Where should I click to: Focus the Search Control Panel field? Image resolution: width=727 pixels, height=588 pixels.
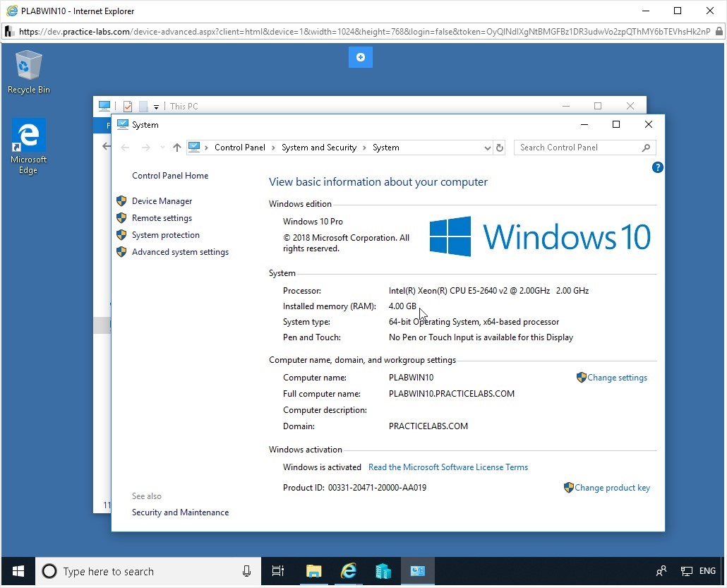click(584, 148)
